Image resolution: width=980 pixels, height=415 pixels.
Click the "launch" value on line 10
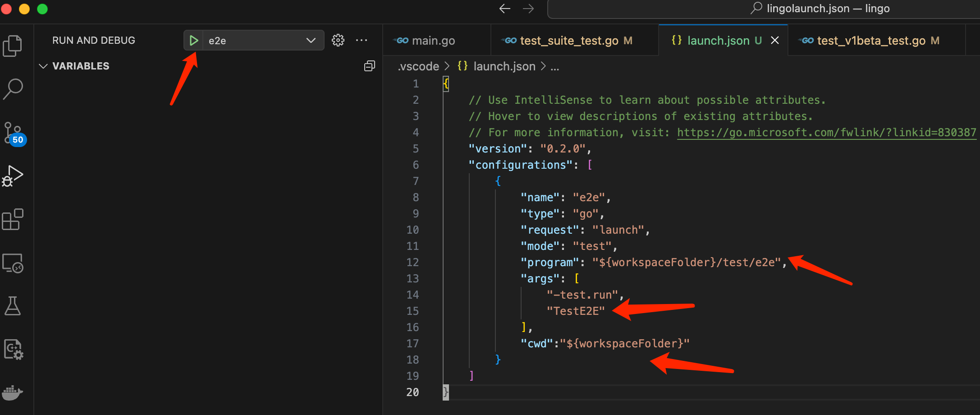618,230
